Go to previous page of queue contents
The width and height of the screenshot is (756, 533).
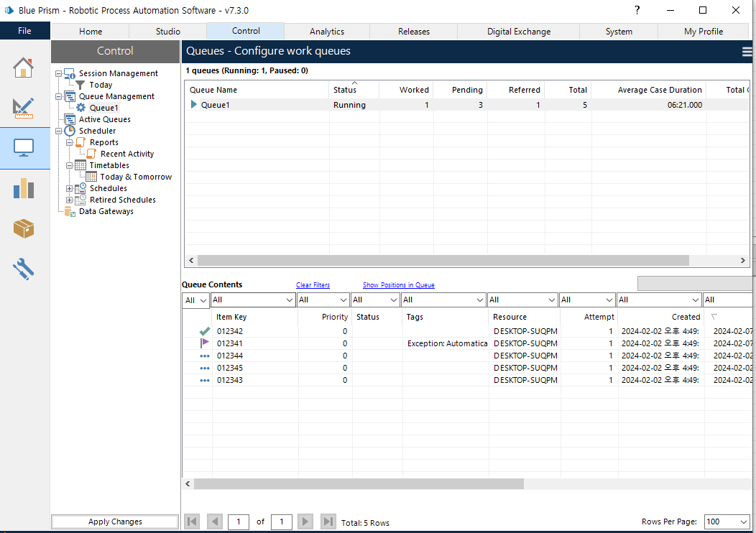coord(215,522)
